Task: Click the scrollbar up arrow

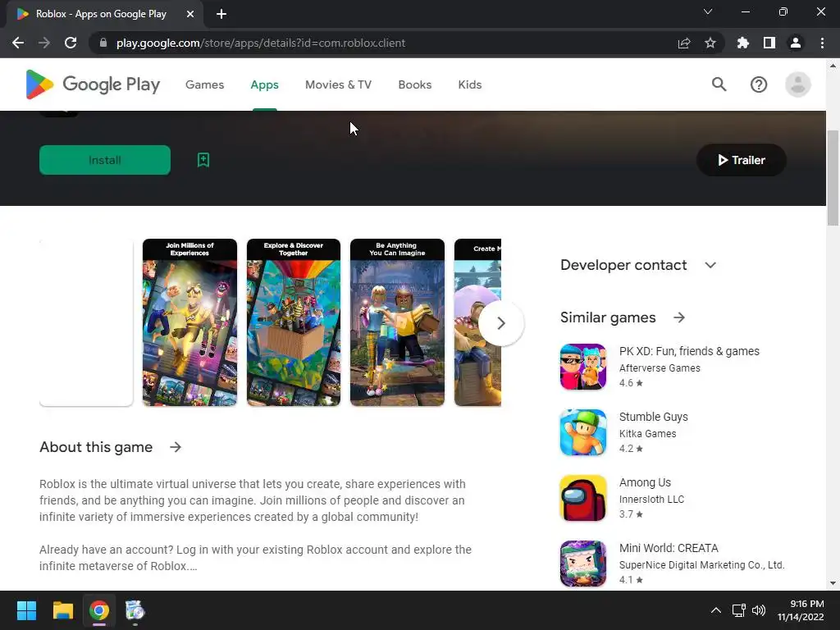Action: (833, 66)
